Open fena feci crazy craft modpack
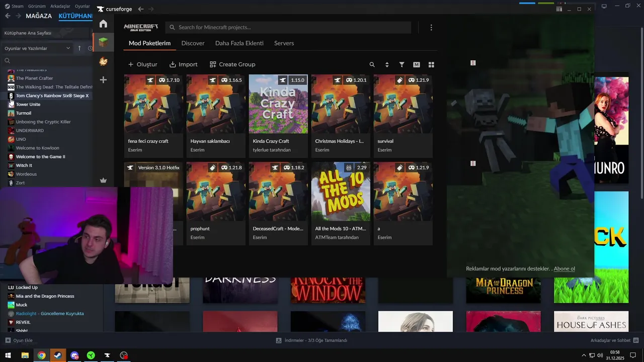Viewport: 644px width, 362px height. [x=153, y=116]
